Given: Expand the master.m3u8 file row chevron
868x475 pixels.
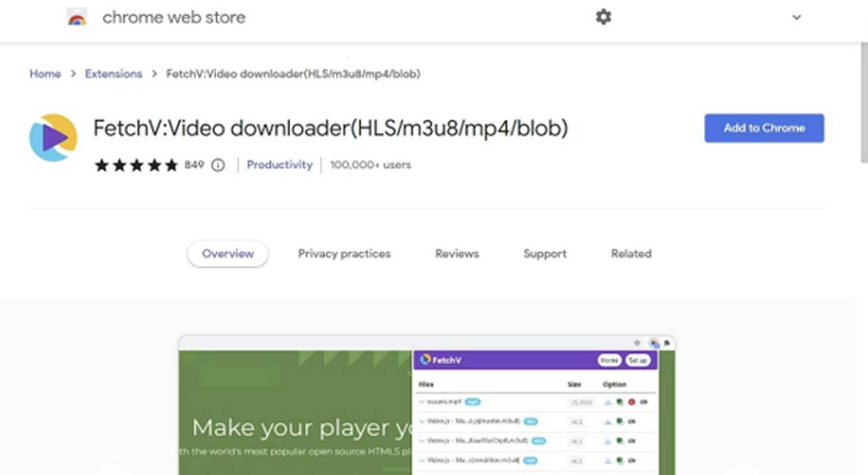Looking at the screenshot, I should tap(422, 421).
